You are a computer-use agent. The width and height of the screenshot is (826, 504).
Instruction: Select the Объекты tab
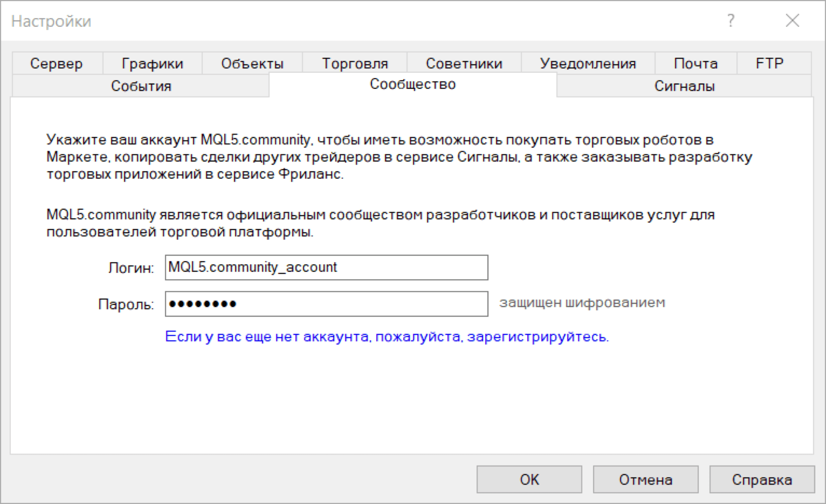click(x=252, y=63)
